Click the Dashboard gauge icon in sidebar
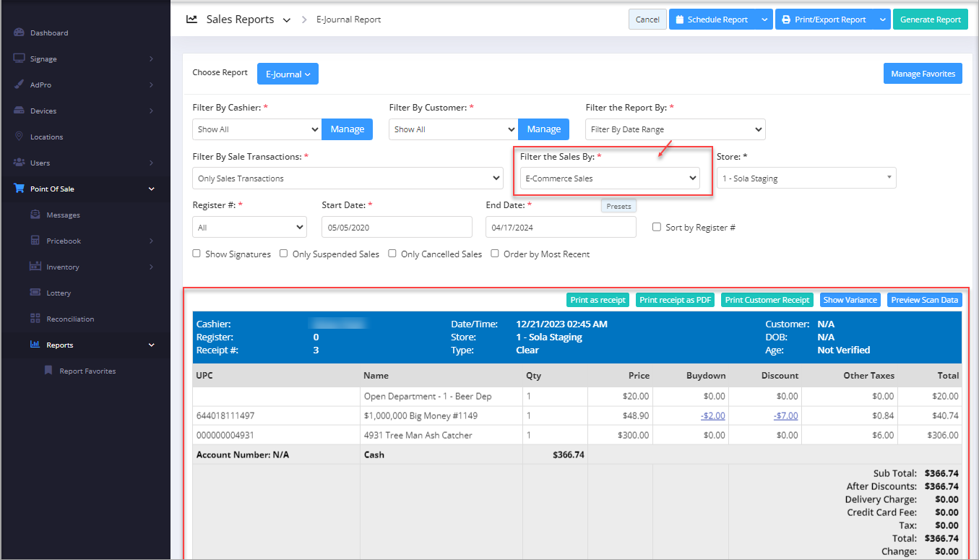Viewport: 979px width, 560px height. point(20,33)
